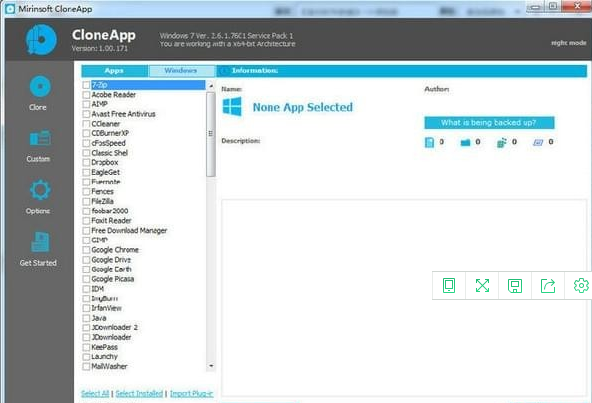This screenshot has height=403, width=592.
Task: Open the Get Started guide icon
Action: pos(40,242)
